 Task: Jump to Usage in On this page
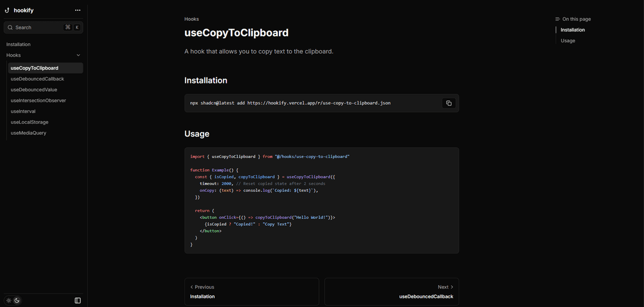[x=568, y=41]
